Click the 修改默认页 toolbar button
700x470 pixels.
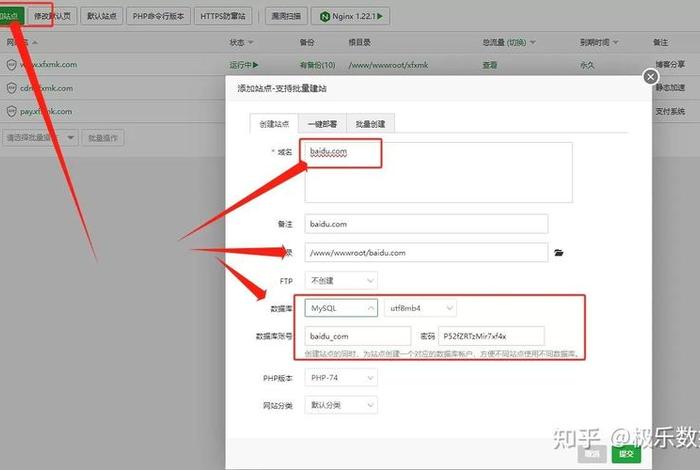[x=52, y=16]
